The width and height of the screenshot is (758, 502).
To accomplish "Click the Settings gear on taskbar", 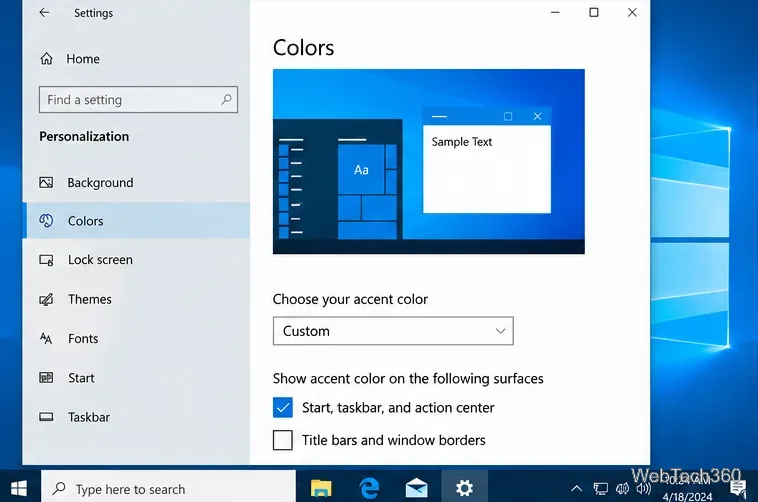I will (464, 488).
